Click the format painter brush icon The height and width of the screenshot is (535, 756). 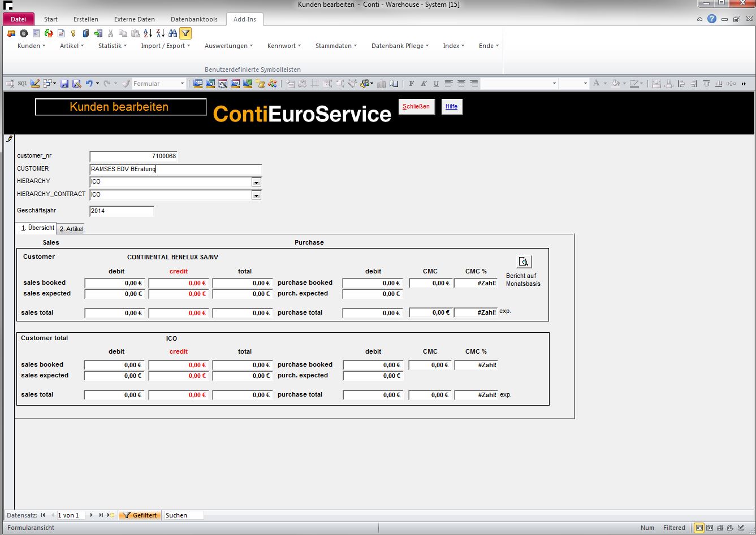point(126,84)
